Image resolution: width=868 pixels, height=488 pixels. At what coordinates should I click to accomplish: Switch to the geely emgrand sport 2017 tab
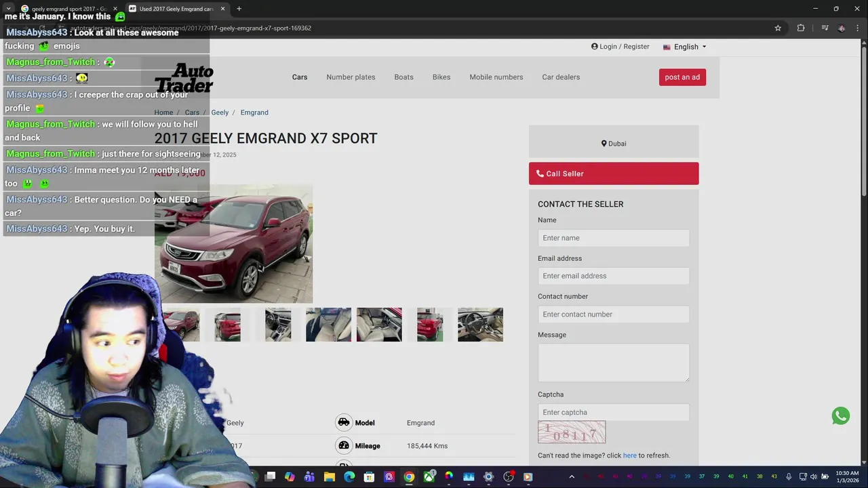click(x=69, y=9)
